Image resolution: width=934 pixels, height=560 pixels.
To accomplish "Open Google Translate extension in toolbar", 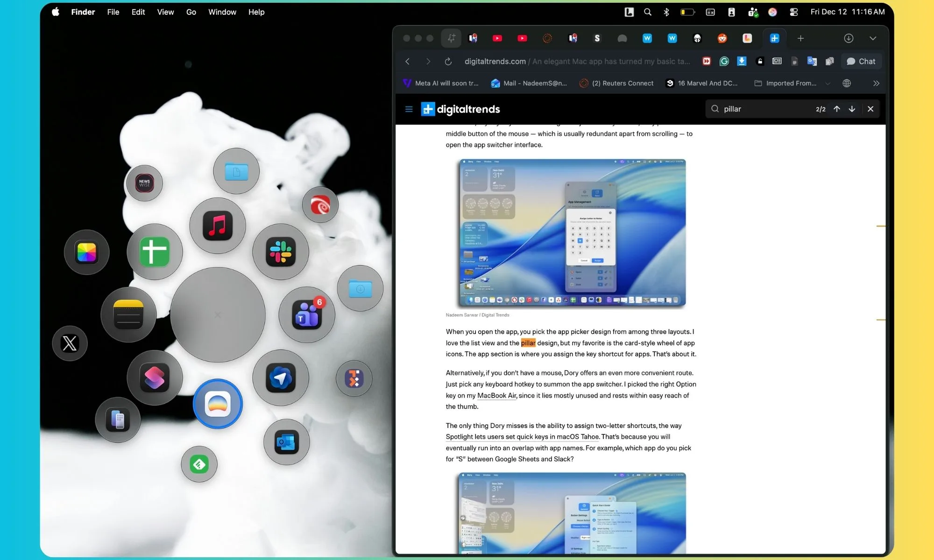I will [812, 61].
